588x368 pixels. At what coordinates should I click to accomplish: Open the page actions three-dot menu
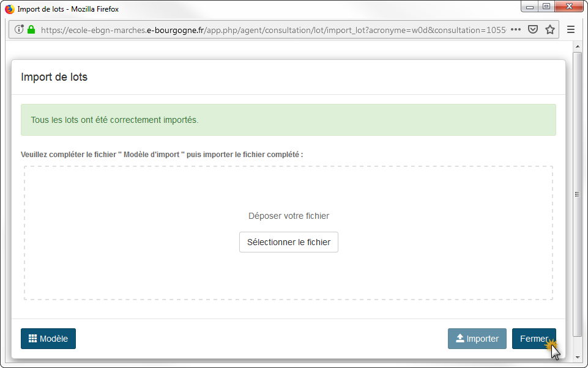(516, 29)
